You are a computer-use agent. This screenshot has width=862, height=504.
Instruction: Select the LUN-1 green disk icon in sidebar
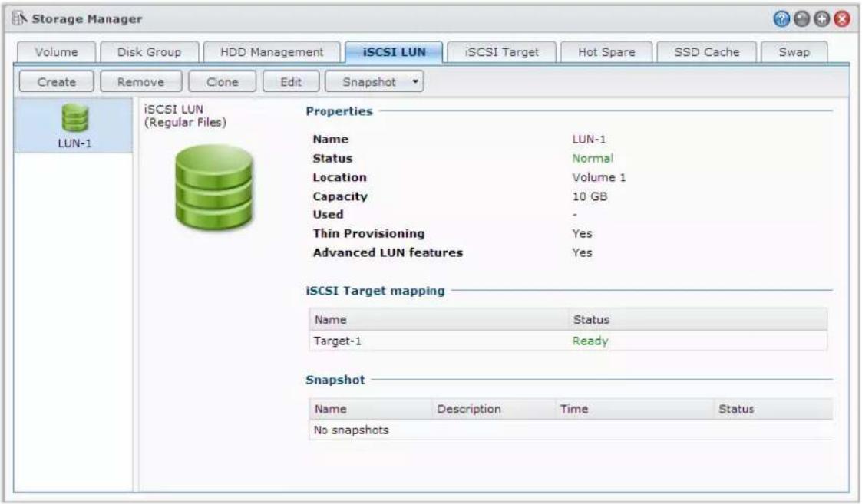coord(74,117)
